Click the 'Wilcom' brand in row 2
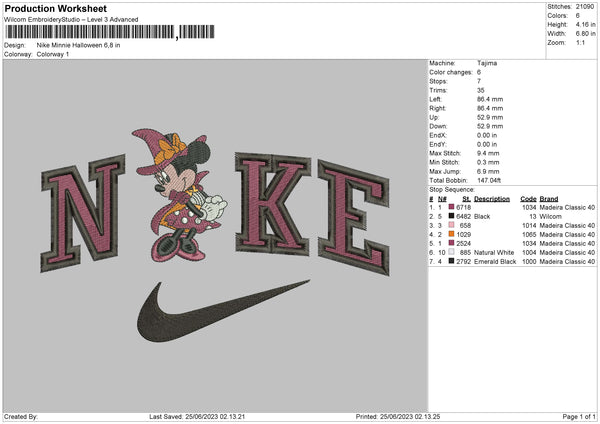Image resolution: width=600 pixels, height=424 pixels. tap(551, 216)
